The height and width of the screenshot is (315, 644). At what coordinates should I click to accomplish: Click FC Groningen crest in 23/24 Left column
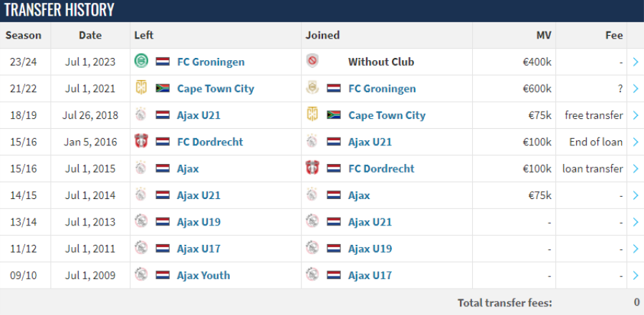click(x=141, y=62)
